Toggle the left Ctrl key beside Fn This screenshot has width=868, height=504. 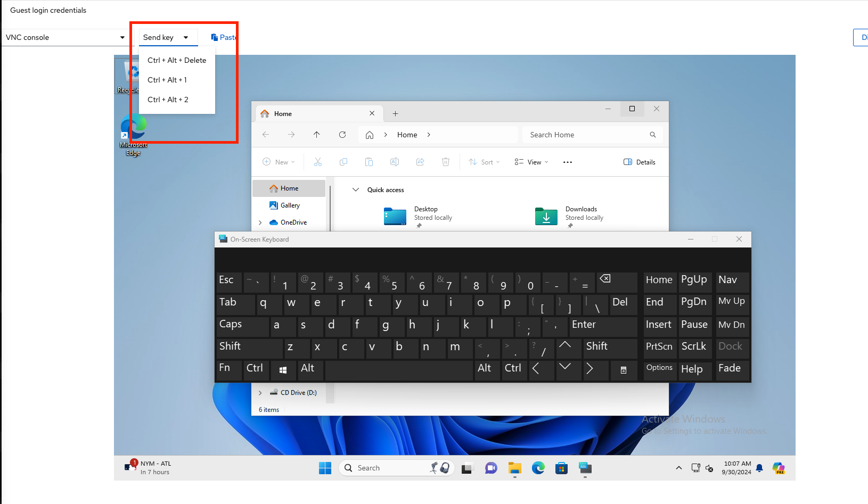pyautogui.click(x=256, y=370)
